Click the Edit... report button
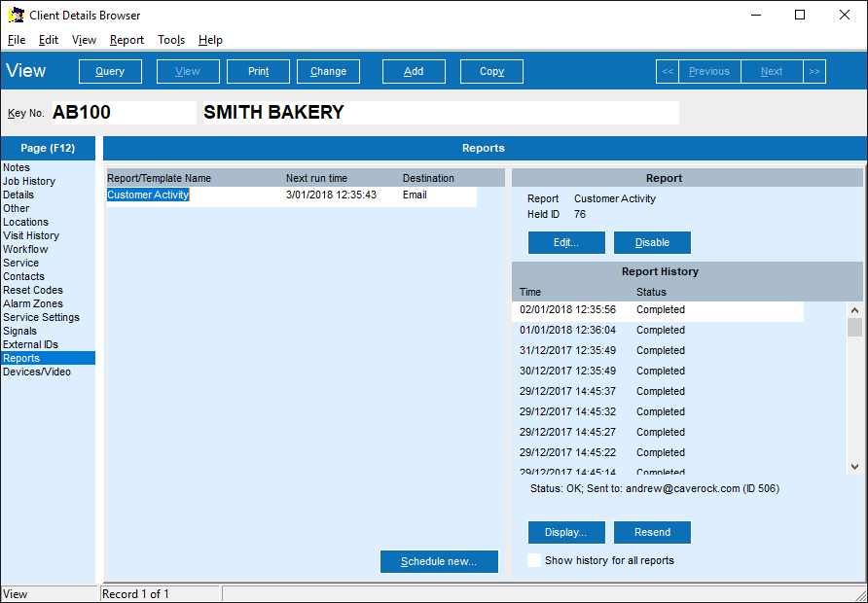 point(566,243)
